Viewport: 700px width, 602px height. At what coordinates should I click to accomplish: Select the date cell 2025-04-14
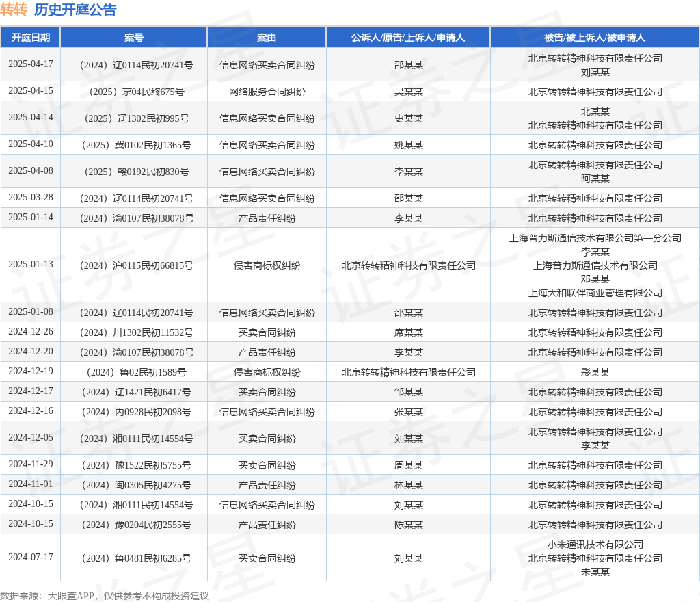[x=31, y=117]
